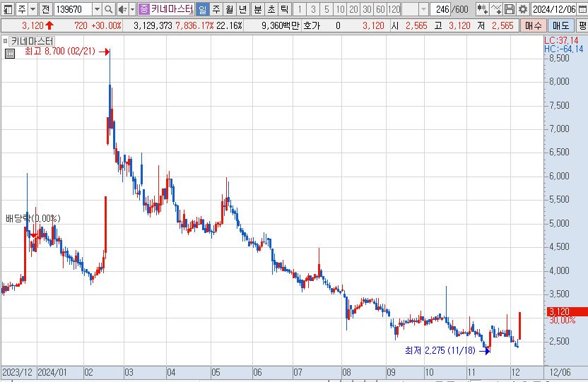Click the 호가 label in quote bar

[x=312, y=25]
